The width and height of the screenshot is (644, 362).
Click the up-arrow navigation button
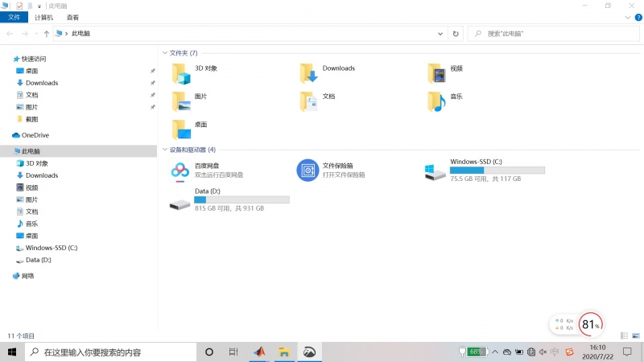47,34
